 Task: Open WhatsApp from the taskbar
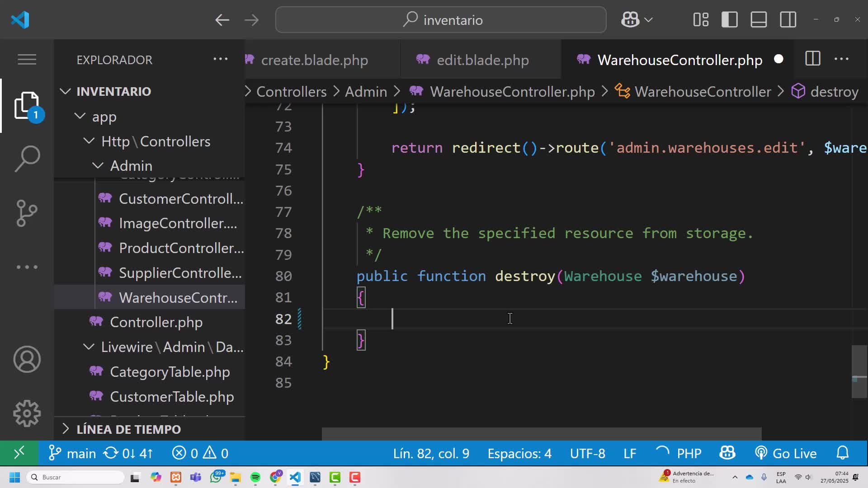point(216,477)
